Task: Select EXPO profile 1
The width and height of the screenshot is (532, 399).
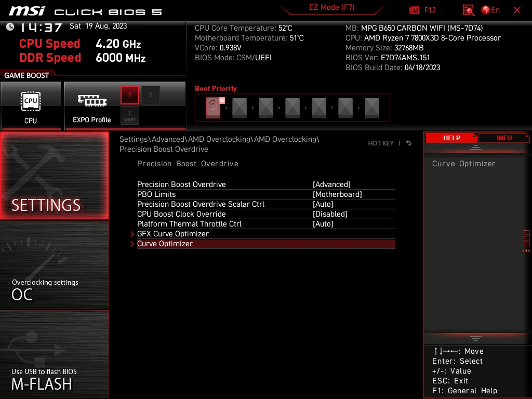Action: tap(129, 95)
